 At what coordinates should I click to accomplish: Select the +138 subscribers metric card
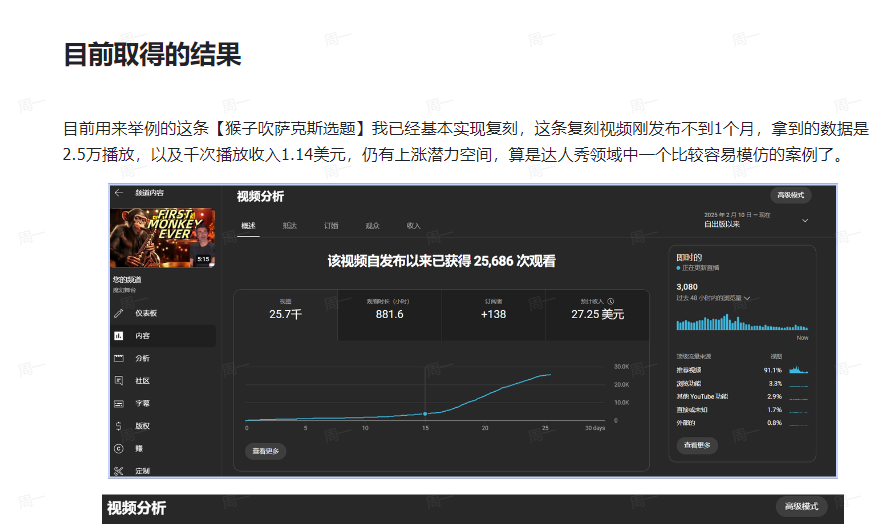coord(493,315)
